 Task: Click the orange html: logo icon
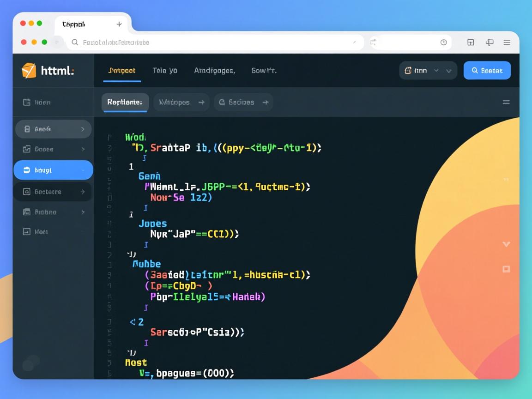[x=29, y=71]
